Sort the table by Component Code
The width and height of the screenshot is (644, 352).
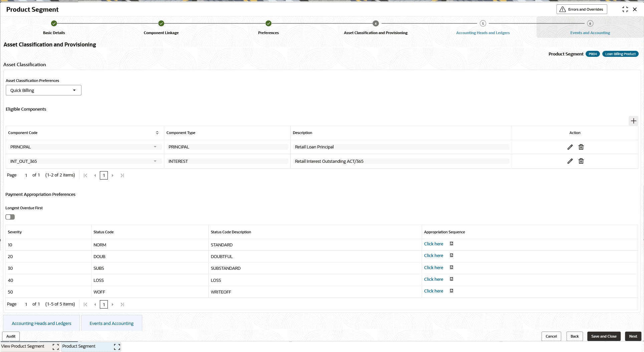157,133
